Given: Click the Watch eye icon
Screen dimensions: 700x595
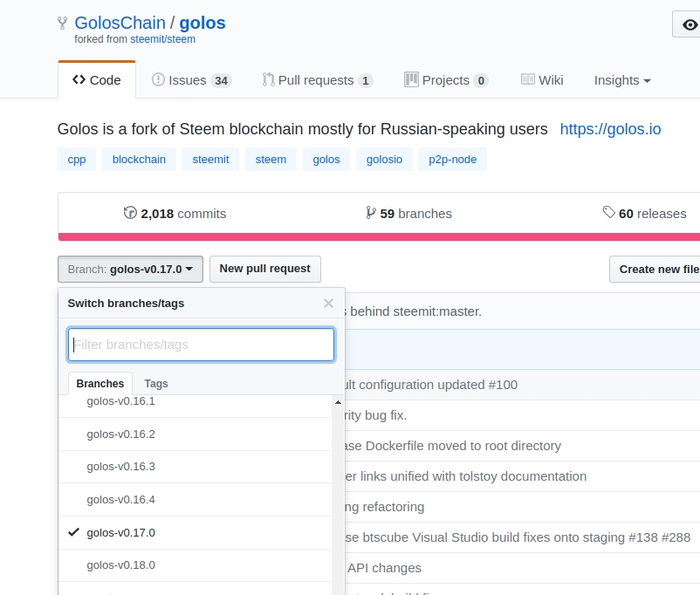Looking at the screenshot, I should (x=690, y=24).
